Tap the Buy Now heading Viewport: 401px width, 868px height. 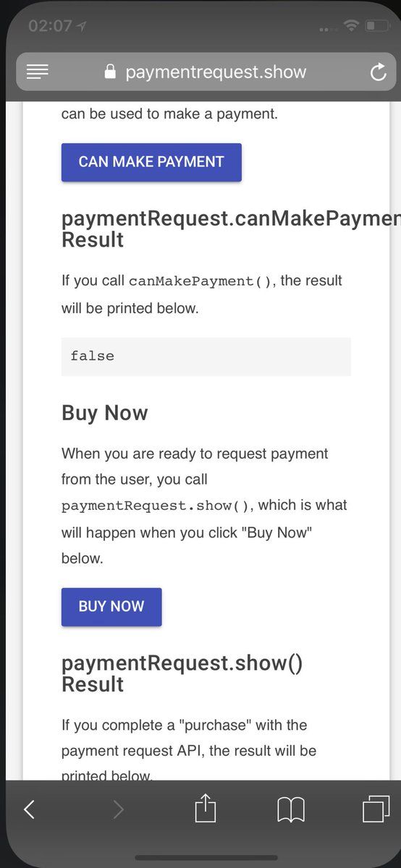(x=105, y=413)
